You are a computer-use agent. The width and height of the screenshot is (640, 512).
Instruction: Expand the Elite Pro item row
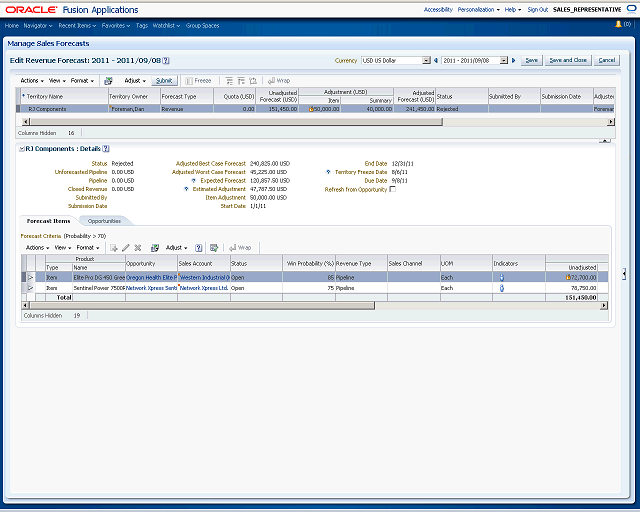tap(31, 278)
